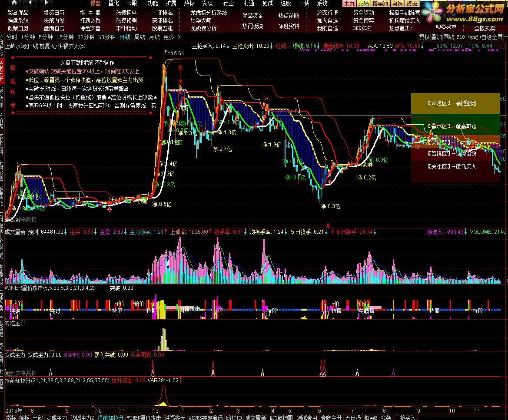Select 60分钟 chart period
The height and width of the screenshot is (420, 508).
106,37
